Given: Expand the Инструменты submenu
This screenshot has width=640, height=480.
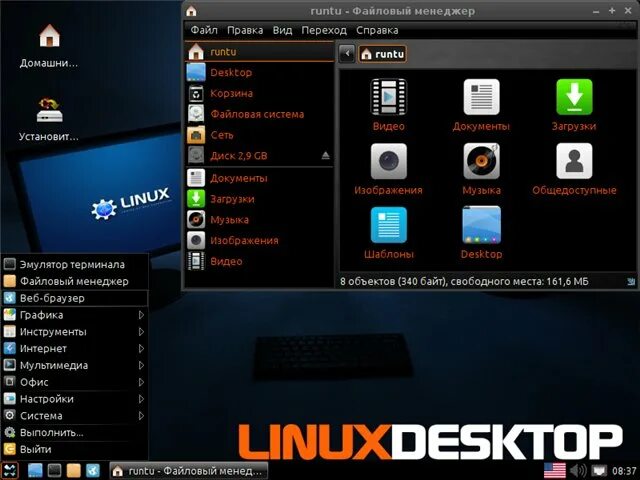Looking at the screenshot, I should (x=75, y=332).
